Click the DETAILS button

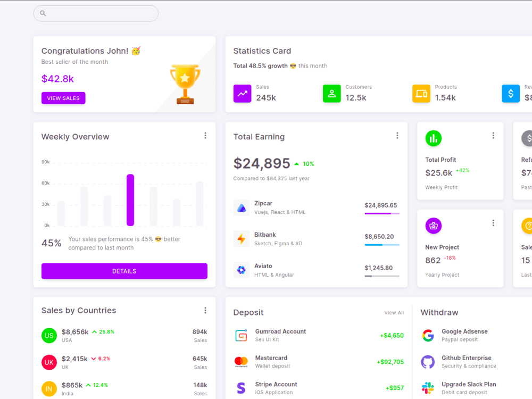(x=124, y=271)
